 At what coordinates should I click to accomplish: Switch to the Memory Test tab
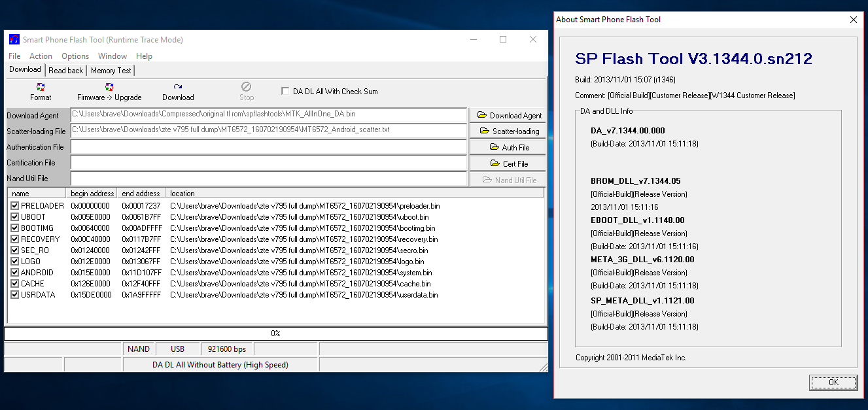coord(111,71)
